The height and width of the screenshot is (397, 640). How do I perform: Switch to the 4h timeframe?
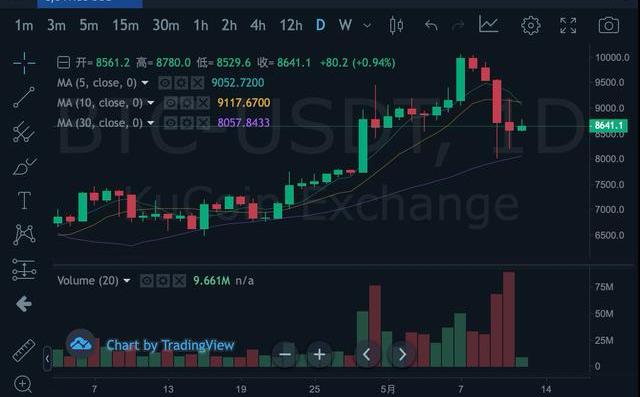click(x=258, y=26)
